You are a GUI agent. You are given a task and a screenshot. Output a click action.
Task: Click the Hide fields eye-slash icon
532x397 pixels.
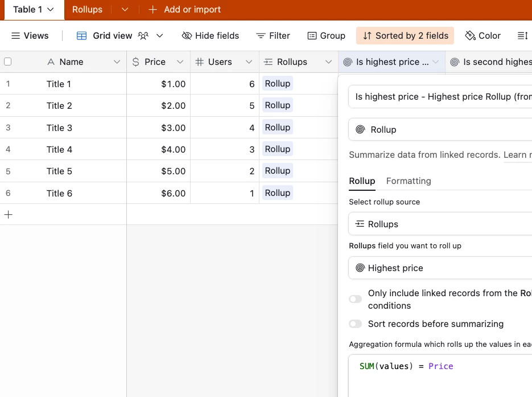(187, 36)
